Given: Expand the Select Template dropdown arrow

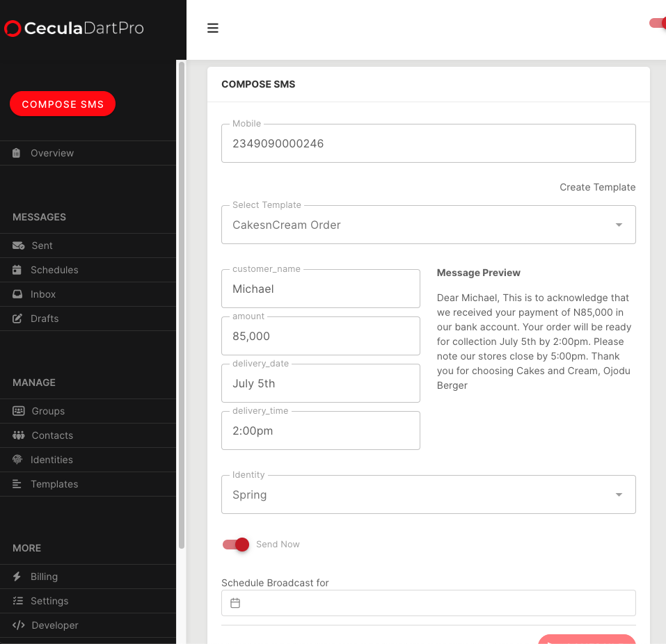Looking at the screenshot, I should [x=619, y=225].
